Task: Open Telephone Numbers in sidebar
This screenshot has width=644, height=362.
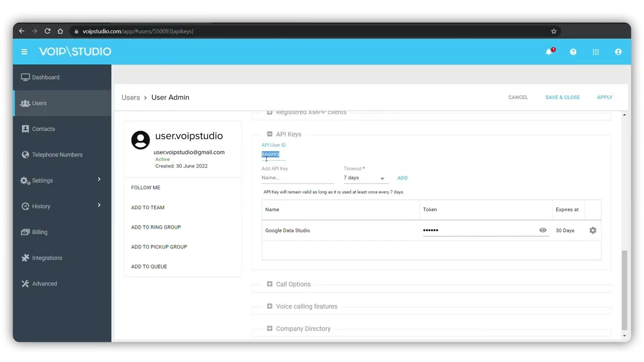Action: pos(62,155)
